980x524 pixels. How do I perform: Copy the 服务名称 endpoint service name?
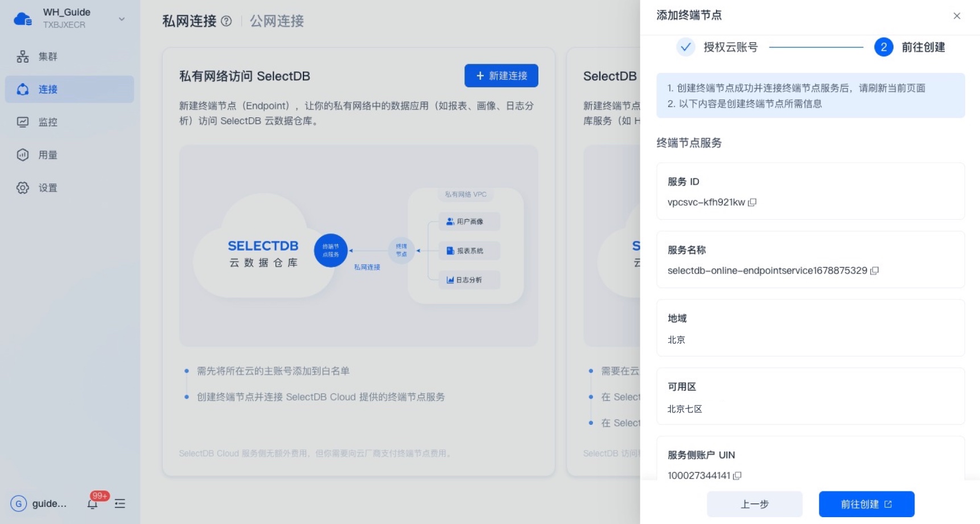point(875,271)
